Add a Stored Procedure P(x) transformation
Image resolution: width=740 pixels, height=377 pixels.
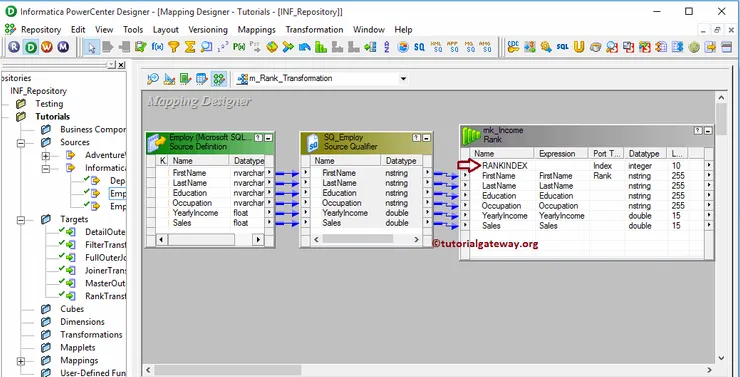pos(239,47)
